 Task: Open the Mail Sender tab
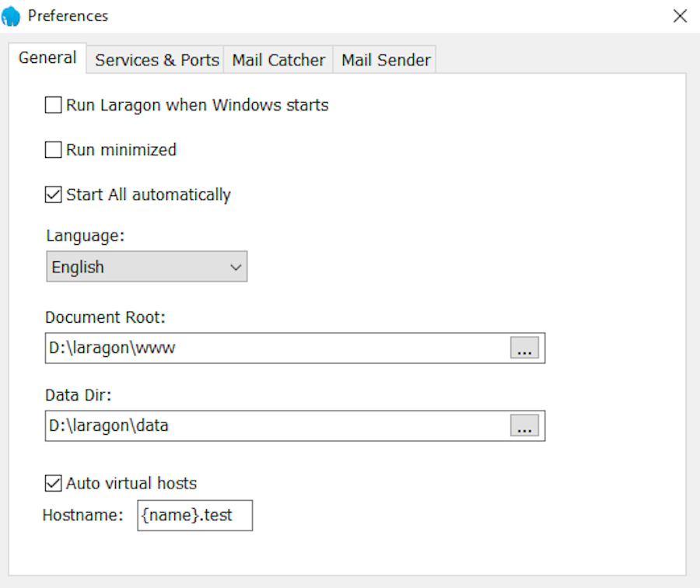[x=386, y=60]
